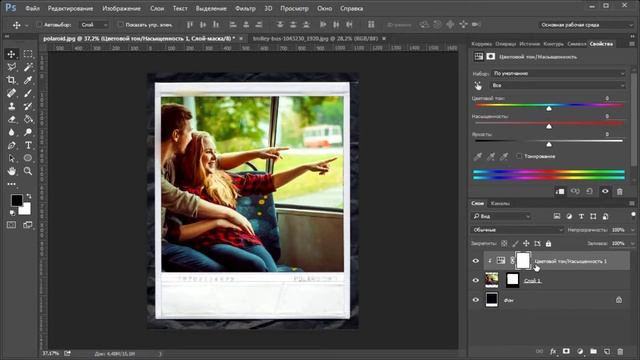Check the Тонирование checkbox

pos(519,156)
